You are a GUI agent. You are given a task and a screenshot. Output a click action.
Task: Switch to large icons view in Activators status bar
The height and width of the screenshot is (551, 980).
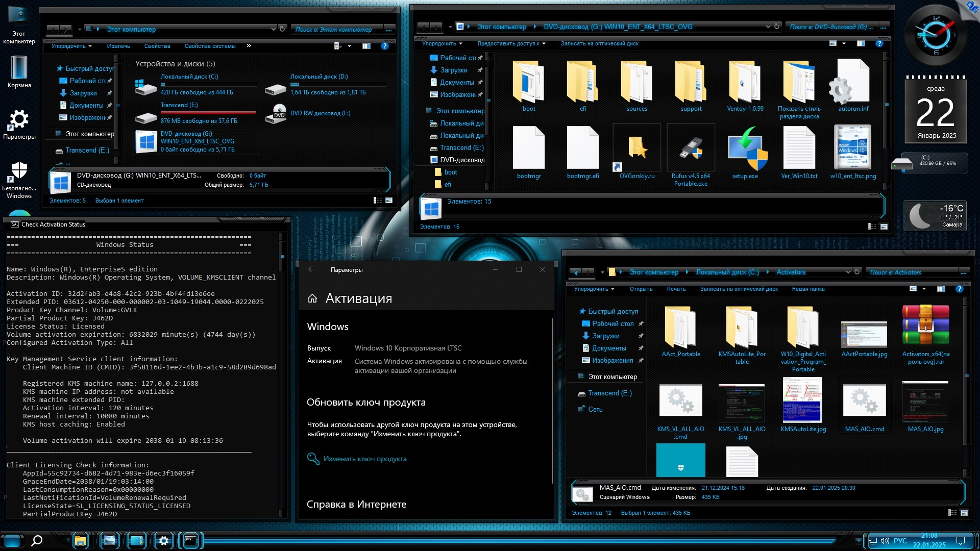[964, 513]
